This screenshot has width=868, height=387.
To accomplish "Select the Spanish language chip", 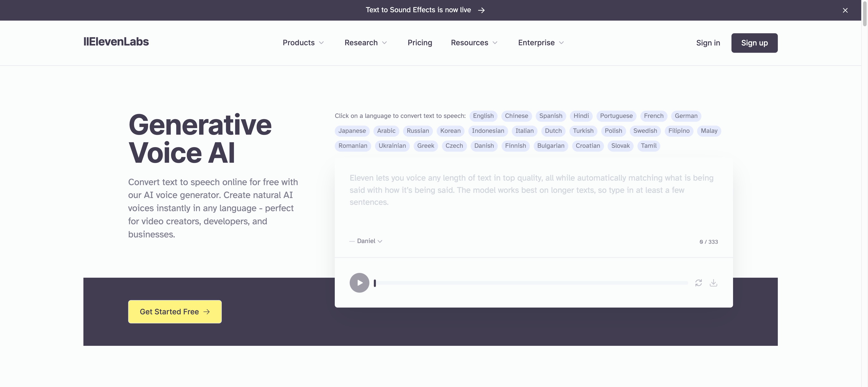I will (551, 116).
